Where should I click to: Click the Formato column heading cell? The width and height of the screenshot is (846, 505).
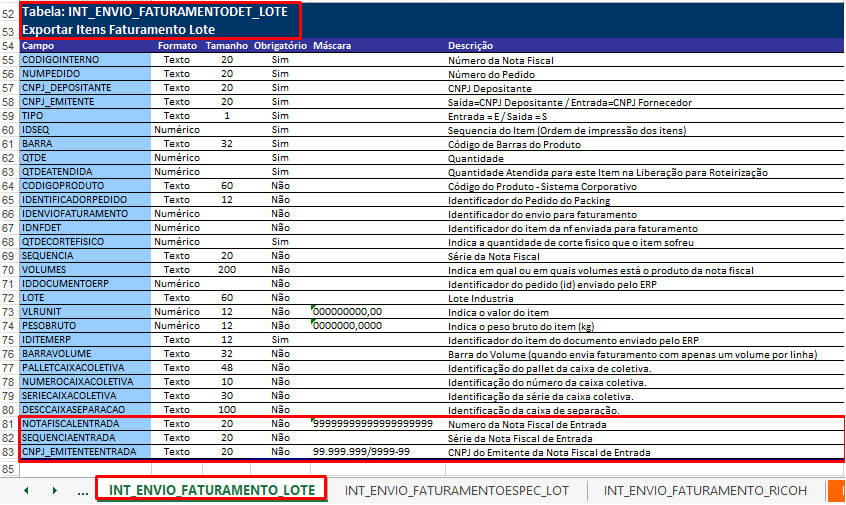click(177, 46)
